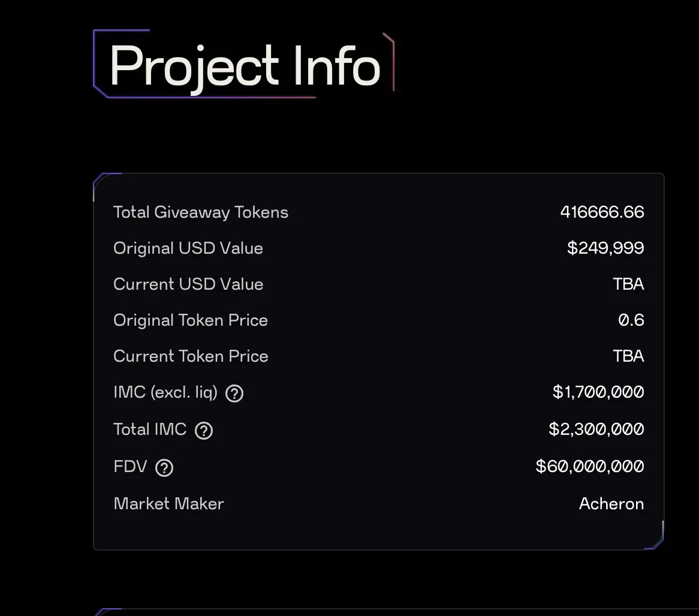This screenshot has height=616, width=699.
Task: Click the Market Maker label
Action: click(x=168, y=504)
